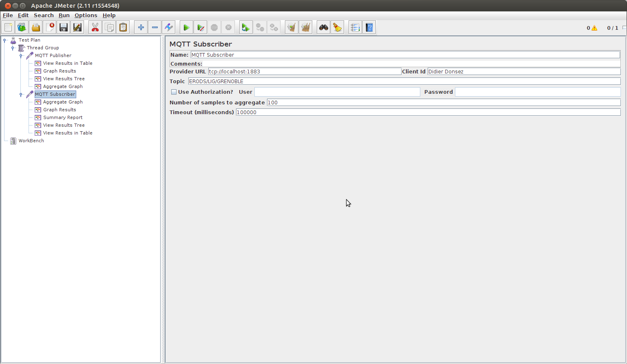Open the Function helper list icon

click(x=355, y=28)
